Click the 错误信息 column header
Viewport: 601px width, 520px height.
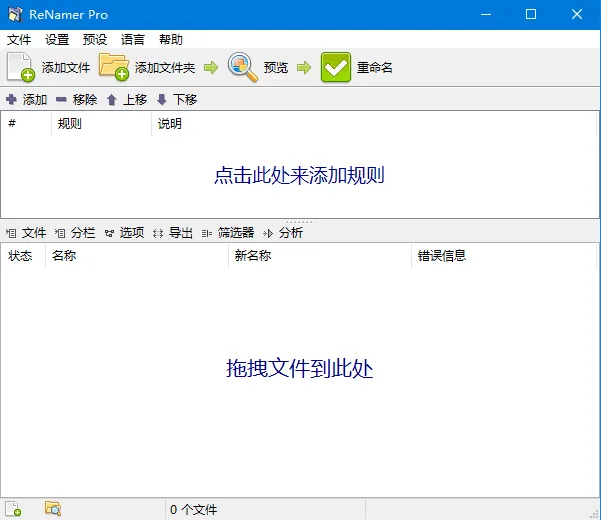pos(504,256)
